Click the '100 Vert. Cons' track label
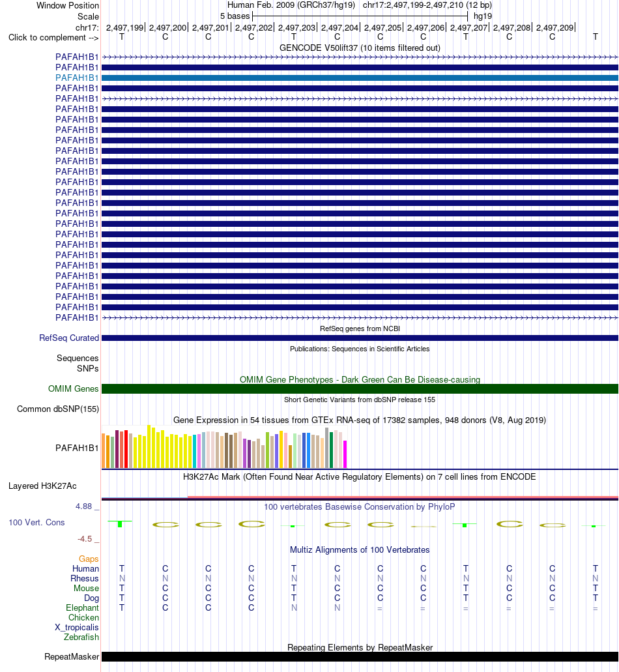Image resolution: width=619 pixels, height=672 pixels. (37, 523)
